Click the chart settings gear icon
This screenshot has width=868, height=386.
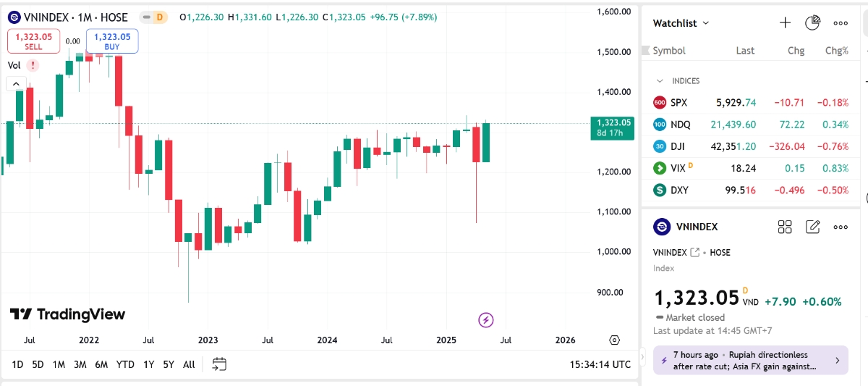tap(615, 340)
